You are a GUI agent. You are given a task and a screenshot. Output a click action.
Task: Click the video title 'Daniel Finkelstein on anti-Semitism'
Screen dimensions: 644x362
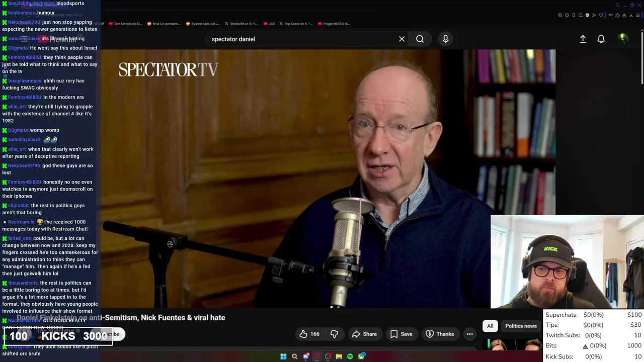point(121,318)
